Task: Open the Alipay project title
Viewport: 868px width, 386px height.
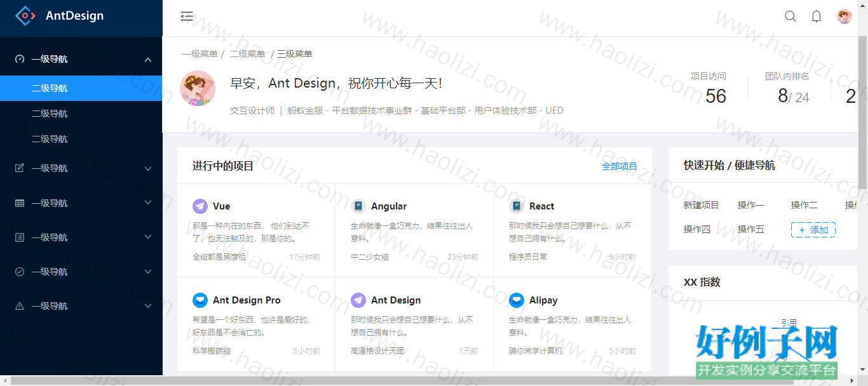Action: tap(543, 300)
